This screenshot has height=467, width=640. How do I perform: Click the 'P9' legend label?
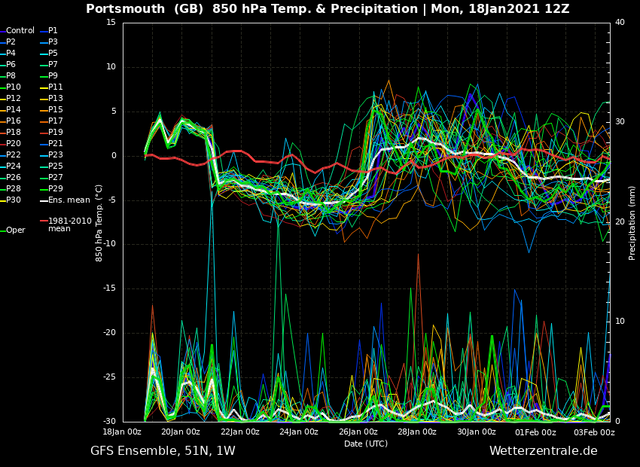pyautogui.click(x=49, y=76)
